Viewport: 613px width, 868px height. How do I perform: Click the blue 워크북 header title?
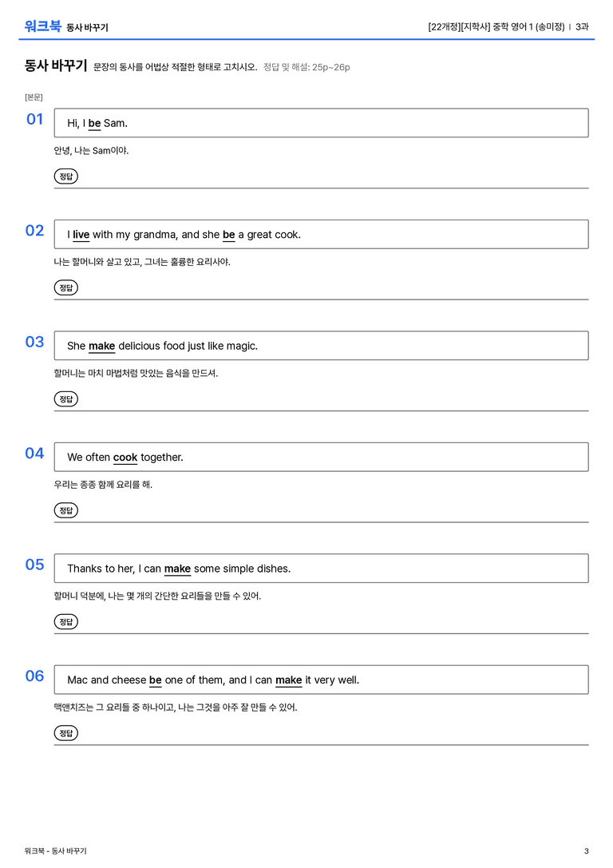pyautogui.click(x=42, y=26)
